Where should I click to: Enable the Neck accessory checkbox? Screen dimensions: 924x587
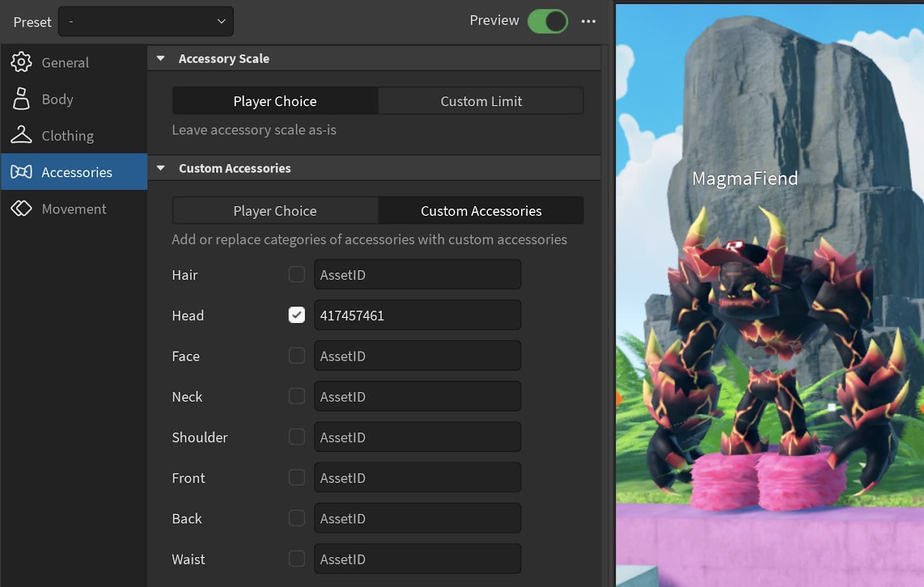click(x=297, y=396)
